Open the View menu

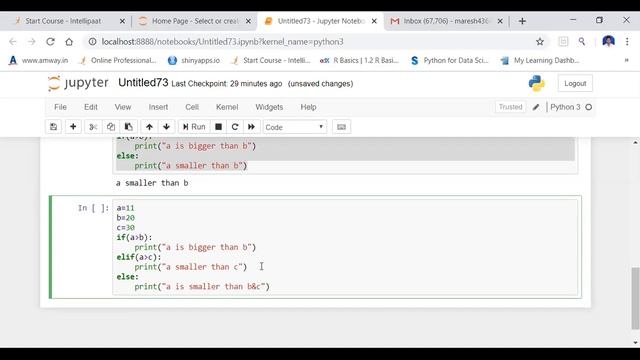122,107
